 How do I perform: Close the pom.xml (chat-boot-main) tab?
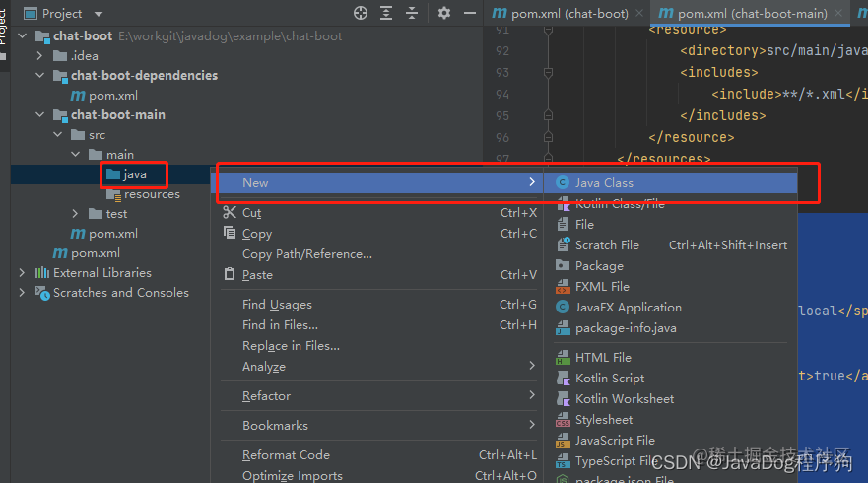838,13
